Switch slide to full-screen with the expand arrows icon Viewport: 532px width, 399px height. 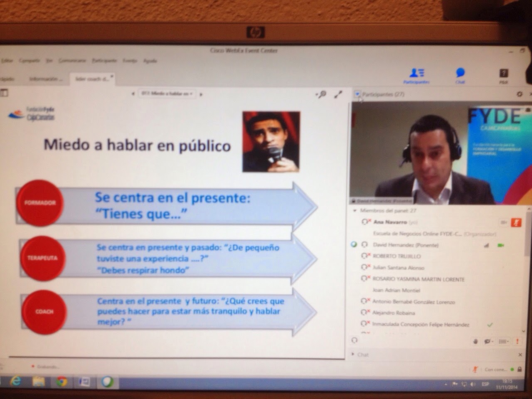pos(338,94)
